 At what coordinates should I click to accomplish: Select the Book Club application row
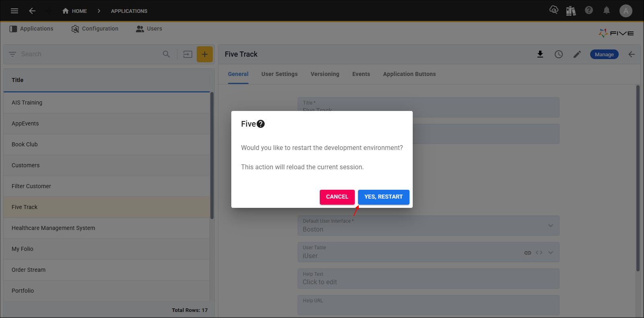[107, 144]
